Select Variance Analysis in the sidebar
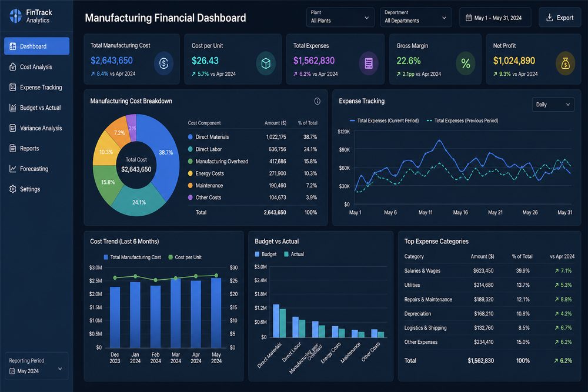Image resolution: width=588 pixels, height=392 pixels. 36,128
